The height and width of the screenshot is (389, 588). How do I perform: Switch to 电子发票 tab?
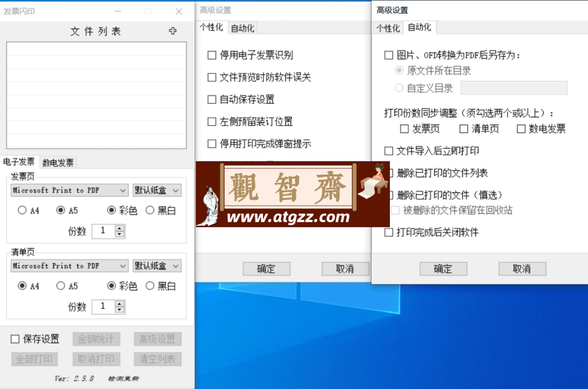tap(19, 162)
